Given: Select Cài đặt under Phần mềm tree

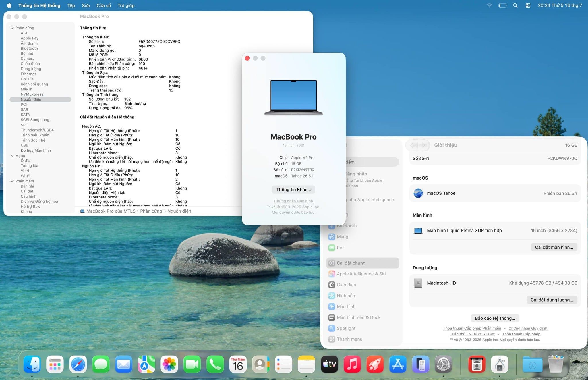Looking at the screenshot, I should tap(27, 191).
